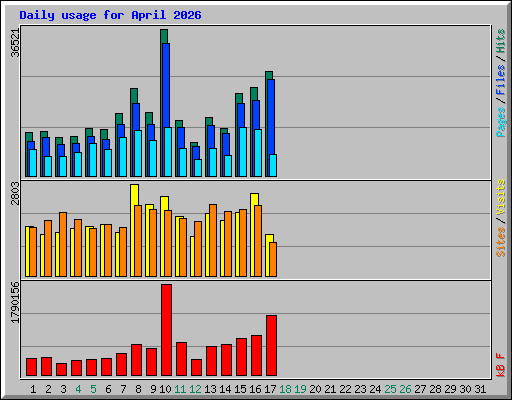Select day label 29 on the x-axis
This screenshot has height=400, width=512.
pos(450,389)
